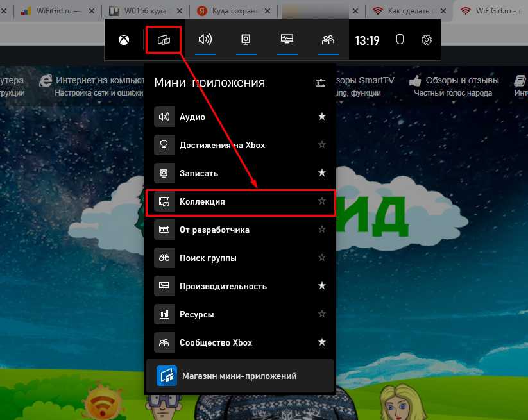Close the W0156 куда browser tab
Viewport: 528px width, 420px height.
(180, 11)
